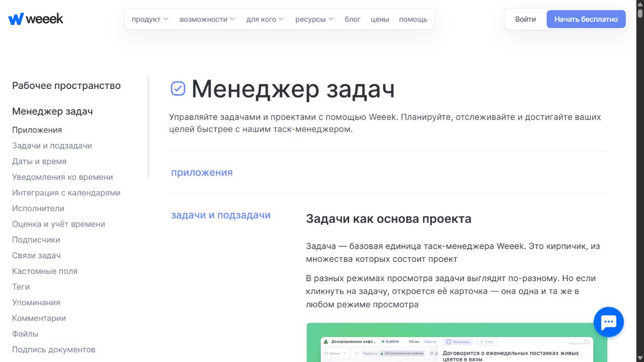Click the checkmark icon beside Менеджер задач heading
The image size is (644, 362).
(178, 88)
